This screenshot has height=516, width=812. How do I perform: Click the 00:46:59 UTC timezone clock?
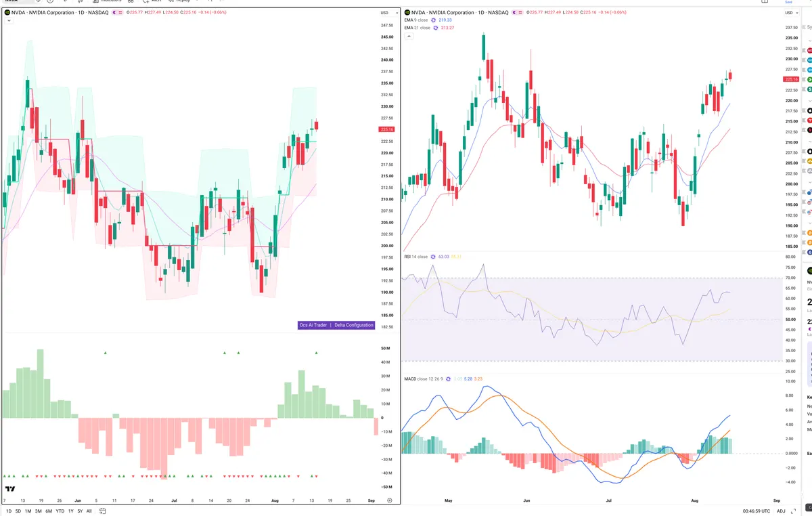756,511
